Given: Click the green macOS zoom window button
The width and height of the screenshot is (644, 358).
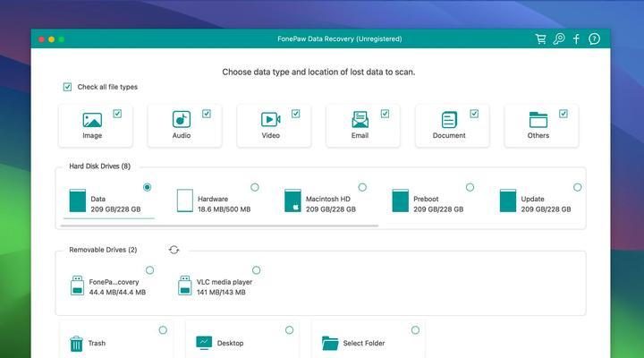Looking at the screenshot, I should (62, 39).
